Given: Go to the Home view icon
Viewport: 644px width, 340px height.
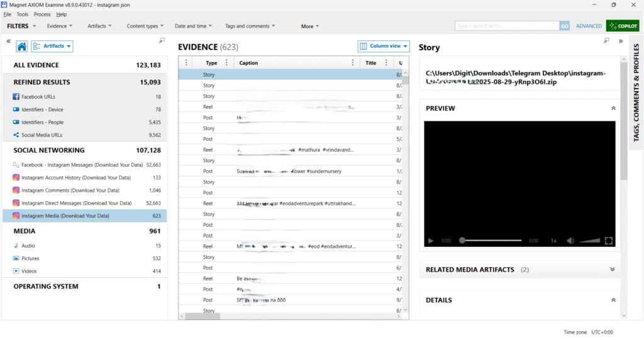Looking at the screenshot, I should [x=22, y=47].
